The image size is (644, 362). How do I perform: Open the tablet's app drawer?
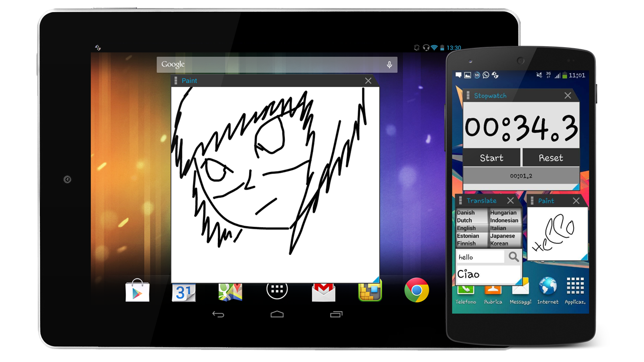(x=277, y=290)
